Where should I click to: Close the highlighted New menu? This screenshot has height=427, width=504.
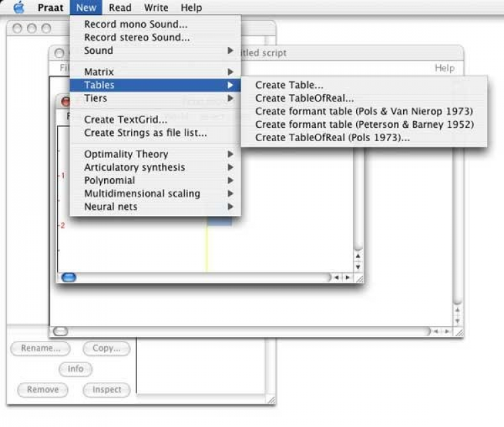click(x=86, y=7)
